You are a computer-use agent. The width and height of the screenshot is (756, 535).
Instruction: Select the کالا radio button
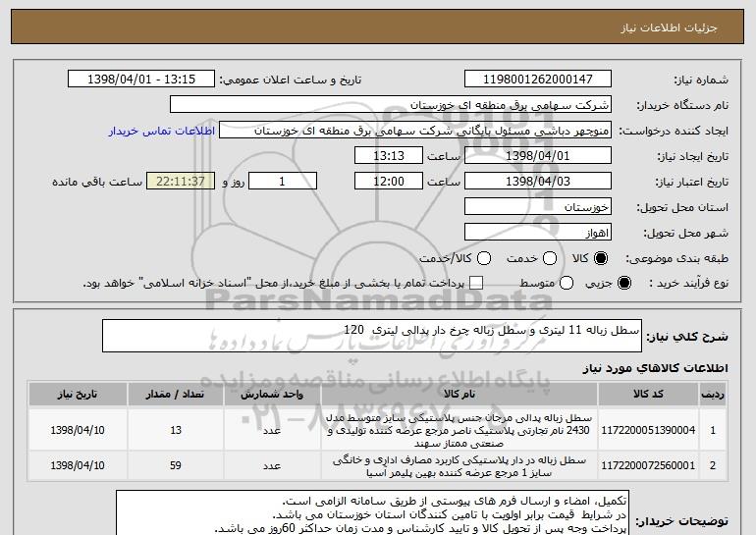coord(601,259)
